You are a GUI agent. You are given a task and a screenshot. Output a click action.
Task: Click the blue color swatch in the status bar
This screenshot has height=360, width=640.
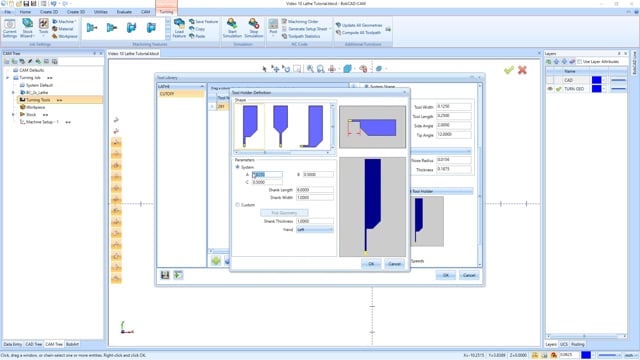point(586,356)
